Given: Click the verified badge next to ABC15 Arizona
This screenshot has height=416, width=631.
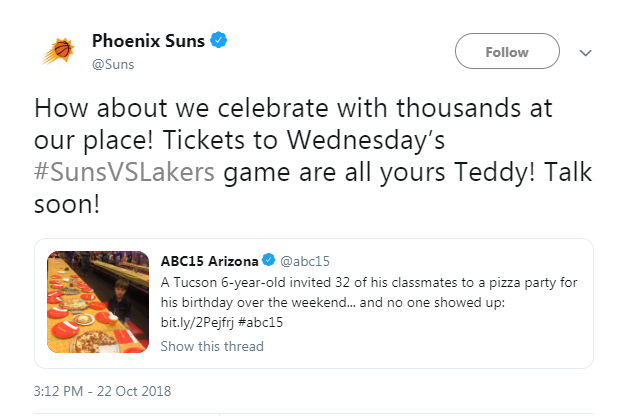Looking at the screenshot, I should pyautogui.click(x=268, y=261).
